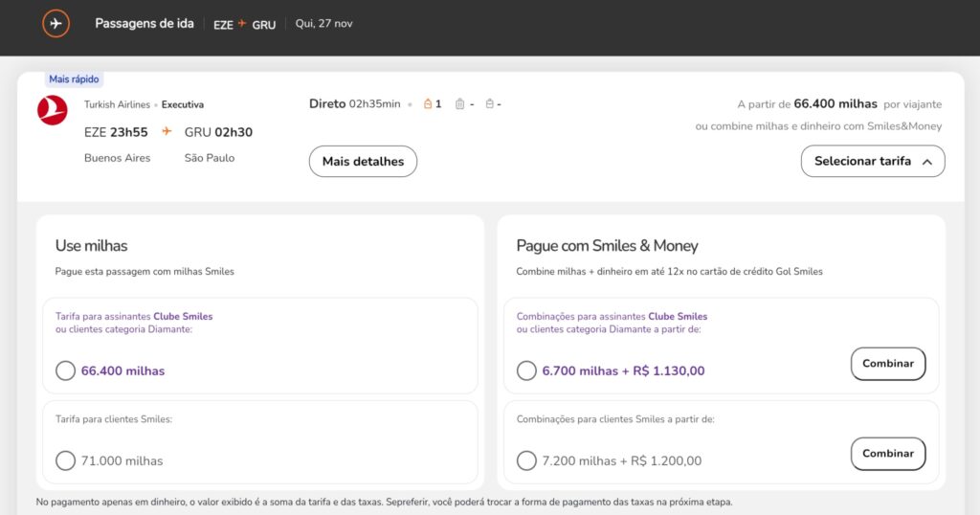Click the Use milhas panel heading
Screen dimensions: 980x515
(91, 246)
